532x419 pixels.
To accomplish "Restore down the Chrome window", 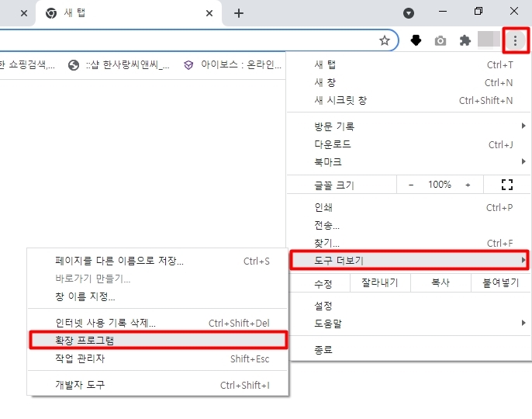I will click(x=478, y=12).
